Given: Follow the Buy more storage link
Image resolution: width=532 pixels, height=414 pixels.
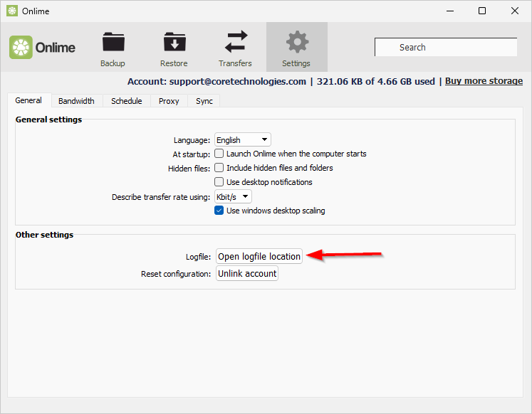Looking at the screenshot, I should click(x=484, y=81).
